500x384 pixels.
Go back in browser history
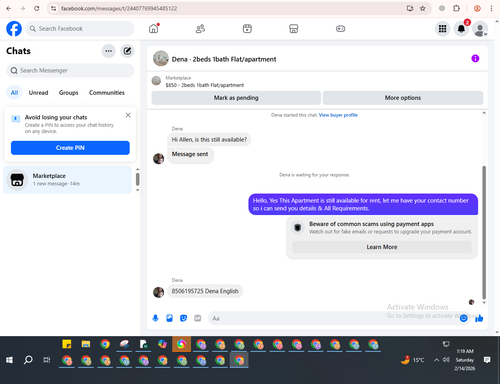pos(9,8)
